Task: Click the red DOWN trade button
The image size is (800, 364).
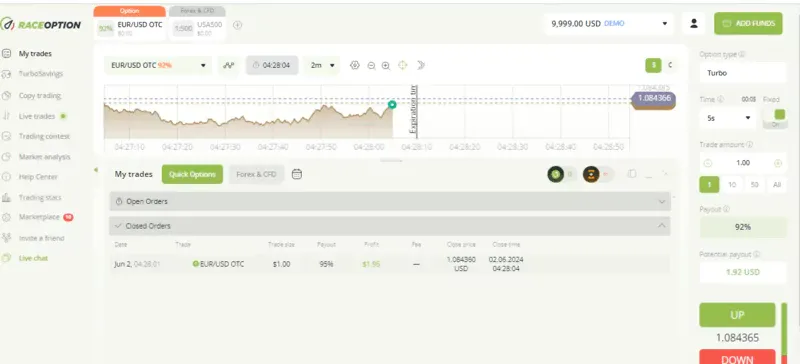Action: pos(737,357)
